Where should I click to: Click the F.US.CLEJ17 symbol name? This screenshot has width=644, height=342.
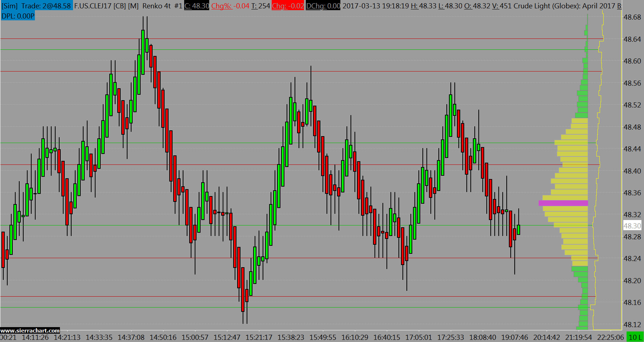point(93,6)
